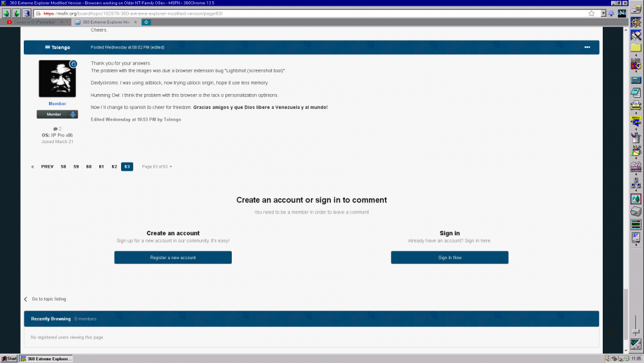Open the Tolengo username link
644x363 pixels.
pos(61,47)
